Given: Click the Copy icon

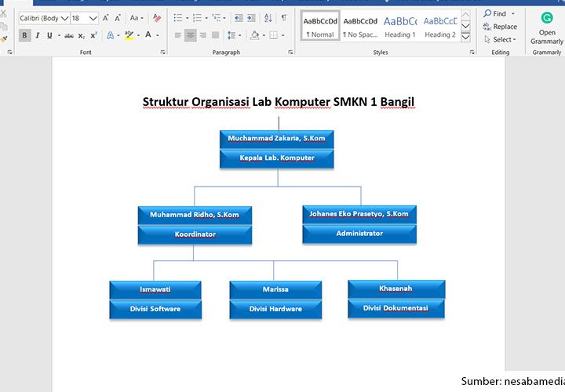Looking at the screenshot, I should (4, 27).
